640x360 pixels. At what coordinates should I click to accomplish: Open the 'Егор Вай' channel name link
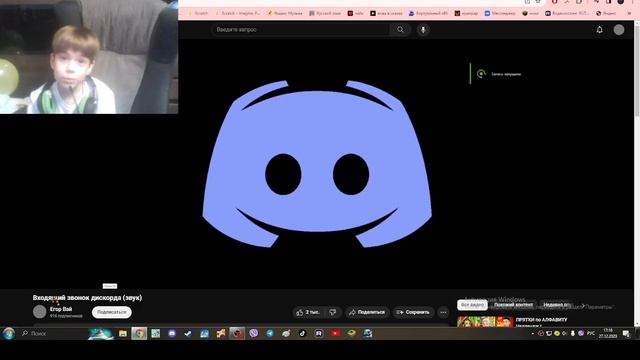point(61,309)
